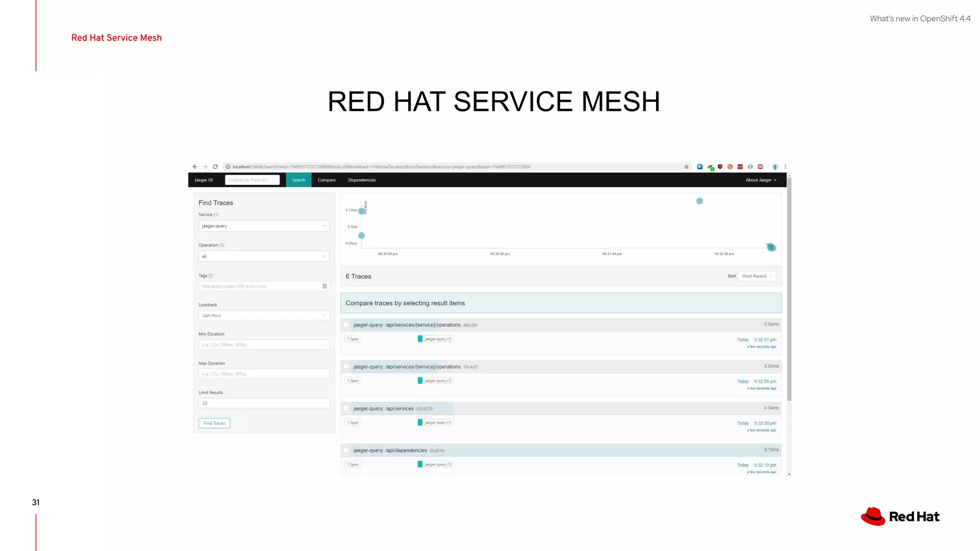Click the browser address bar URL

[381, 167]
